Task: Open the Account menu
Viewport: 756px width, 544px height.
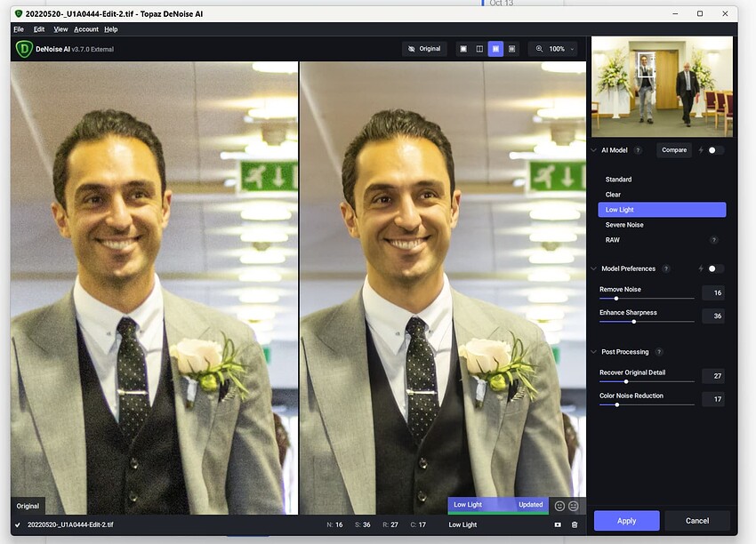Action: [x=86, y=29]
